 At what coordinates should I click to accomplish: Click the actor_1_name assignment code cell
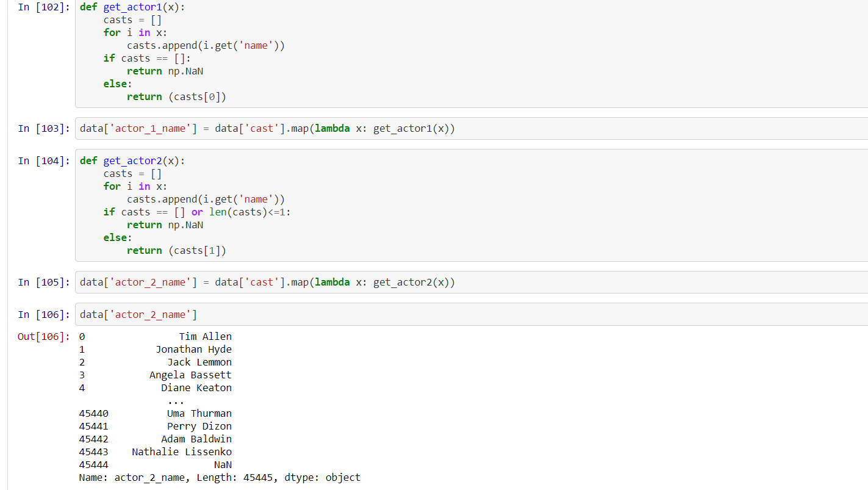(471, 129)
